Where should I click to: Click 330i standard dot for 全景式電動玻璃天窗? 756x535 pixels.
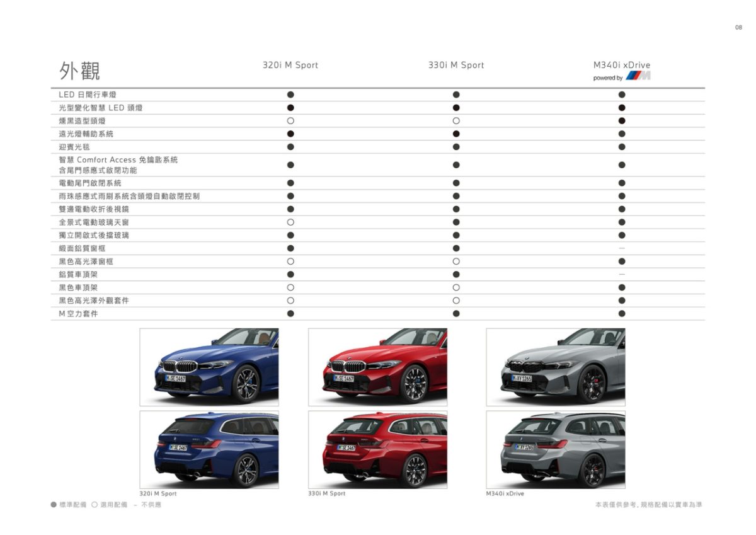click(x=456, y=222)
